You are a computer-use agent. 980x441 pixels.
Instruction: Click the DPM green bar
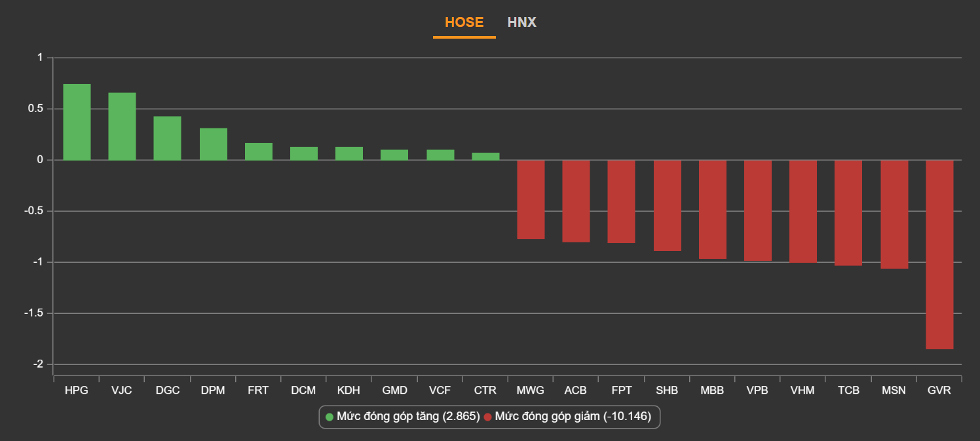pyautogui.click(x=213, y=144)
